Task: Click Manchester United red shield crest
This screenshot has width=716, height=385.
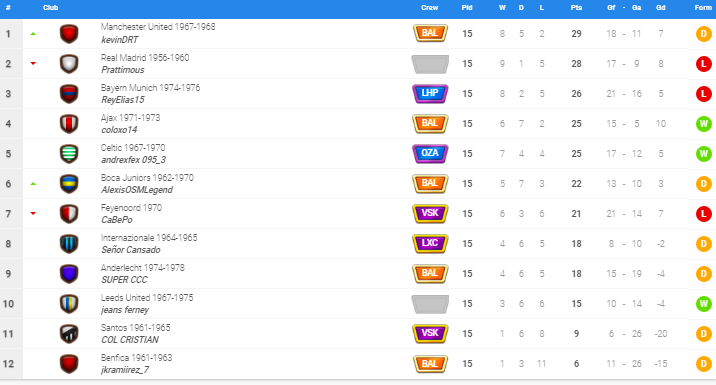Action: [x=69, y=34]
